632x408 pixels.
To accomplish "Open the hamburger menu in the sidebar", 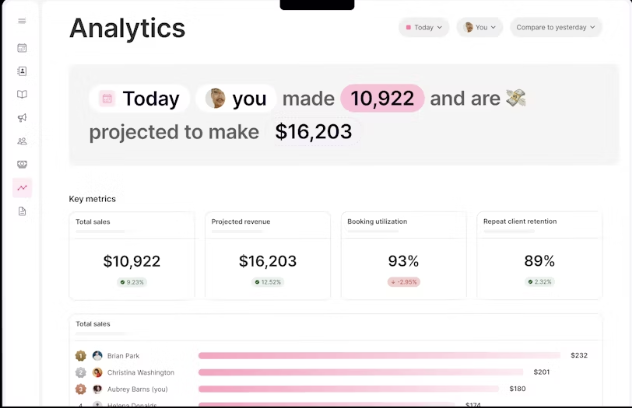I will 22,21.
